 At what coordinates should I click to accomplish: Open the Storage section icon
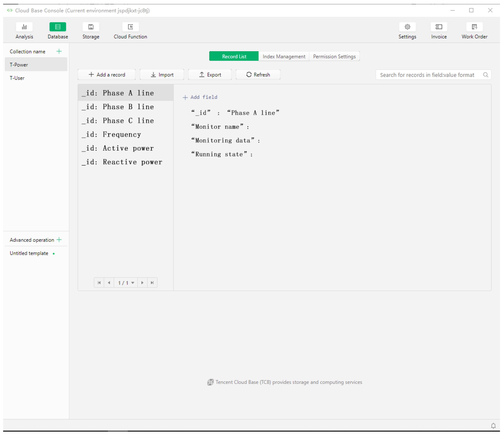pos(91,27)
